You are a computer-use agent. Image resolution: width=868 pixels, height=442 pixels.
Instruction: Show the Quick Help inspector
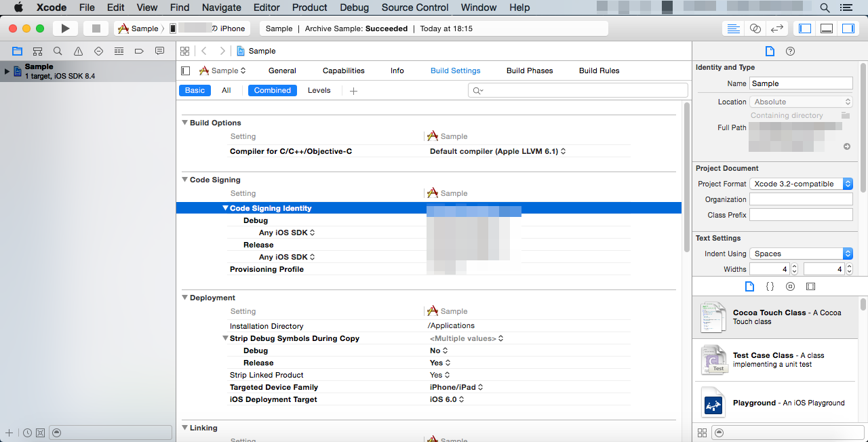(790, 52)
